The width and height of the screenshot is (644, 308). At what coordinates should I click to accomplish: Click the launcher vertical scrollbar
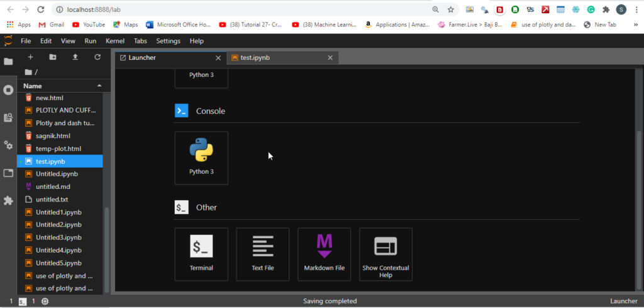[x=639, y=210]
